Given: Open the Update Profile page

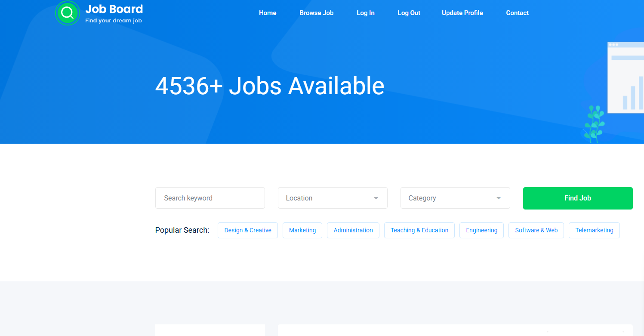Looking at the screenshot, I should (x=462, y=13).
